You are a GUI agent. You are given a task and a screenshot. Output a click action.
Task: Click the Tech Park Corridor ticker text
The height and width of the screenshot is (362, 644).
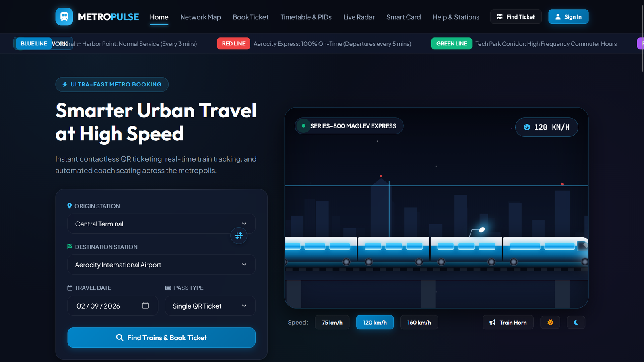tap(546, 44)
